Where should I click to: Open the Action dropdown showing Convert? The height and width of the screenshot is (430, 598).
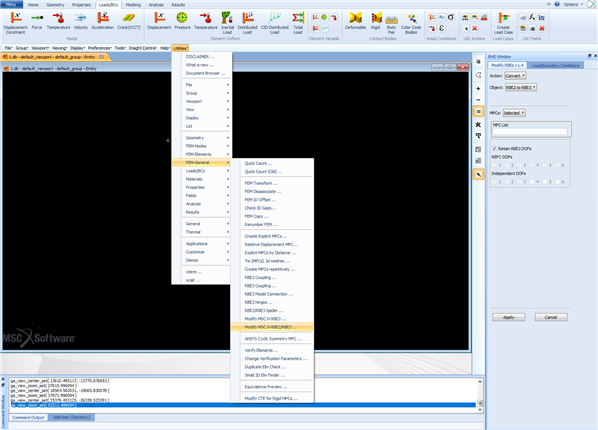[515, 76]
